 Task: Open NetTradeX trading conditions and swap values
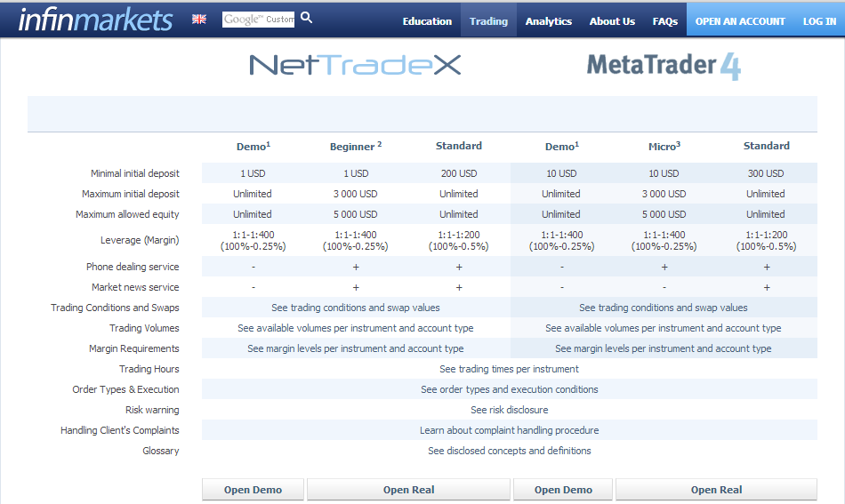click(x=356, y=308)
